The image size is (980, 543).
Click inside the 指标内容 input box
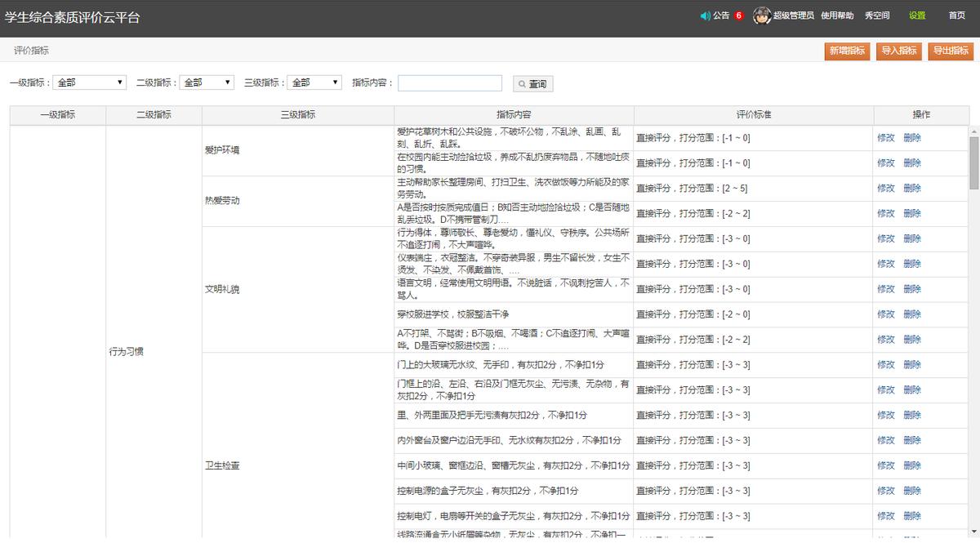pos(450,82)
